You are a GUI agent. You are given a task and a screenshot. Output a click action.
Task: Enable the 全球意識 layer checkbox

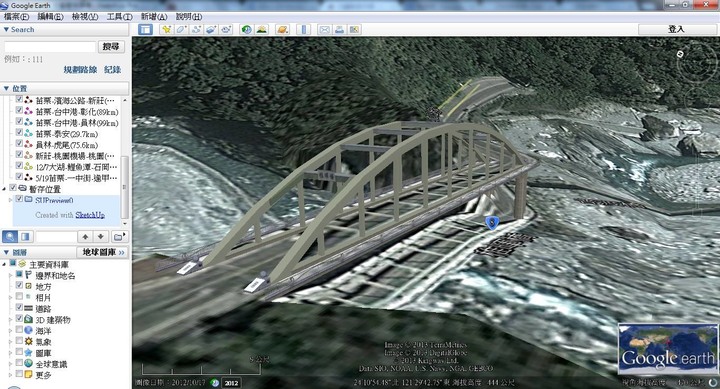tap(19, 363)
